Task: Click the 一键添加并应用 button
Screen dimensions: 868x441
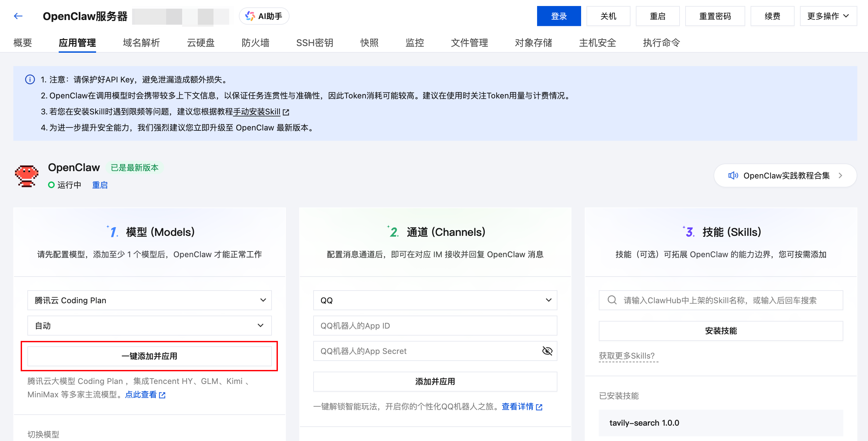Action: pyautogui.click(x=149, y=356)
